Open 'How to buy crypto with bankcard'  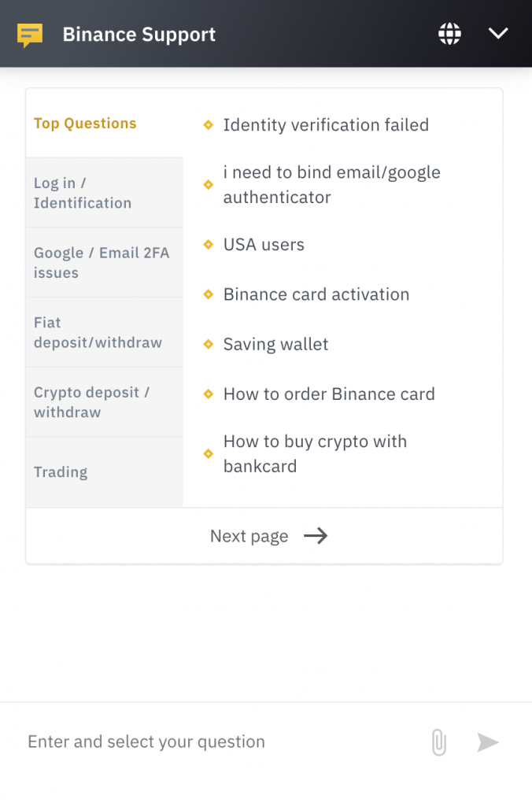point(315,454)
